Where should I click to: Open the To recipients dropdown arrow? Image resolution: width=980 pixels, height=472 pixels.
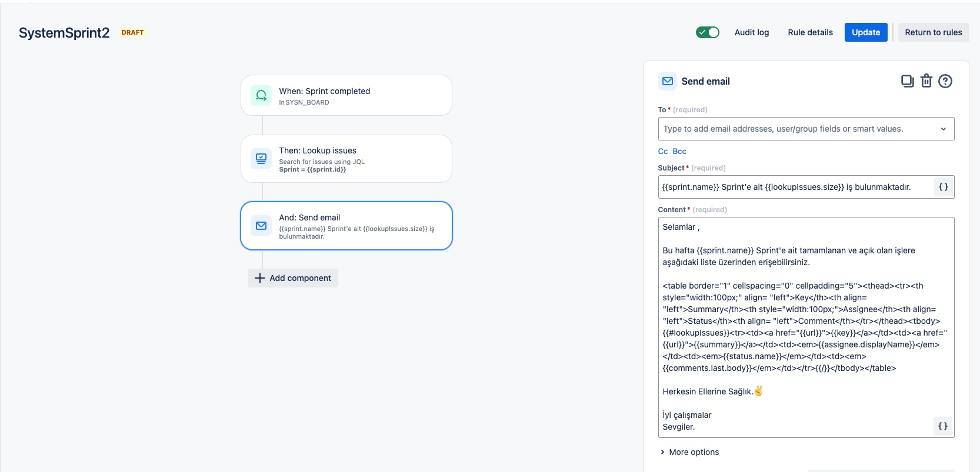point(944,129)
